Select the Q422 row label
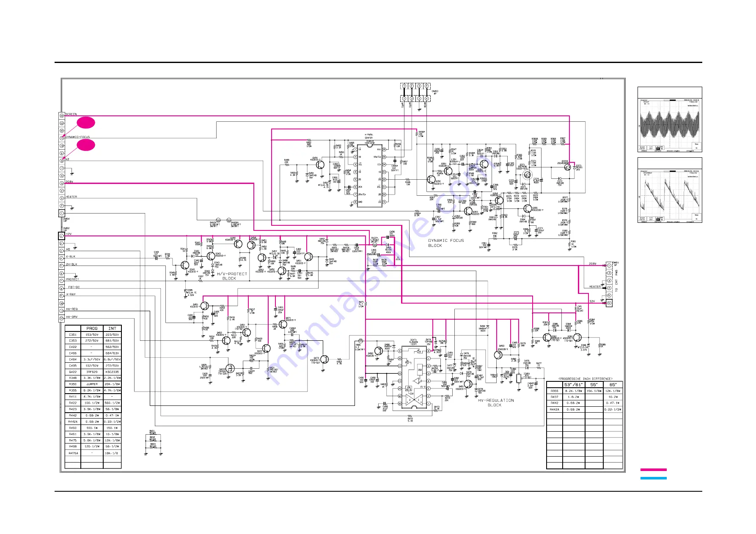 73,372
